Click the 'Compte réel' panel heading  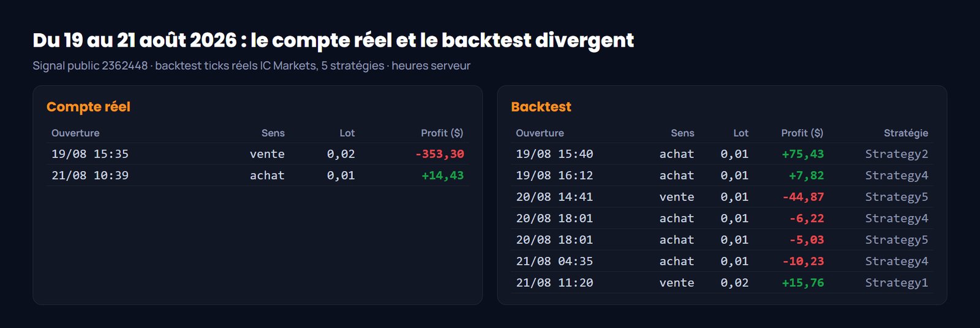click(x=88, y=107)
